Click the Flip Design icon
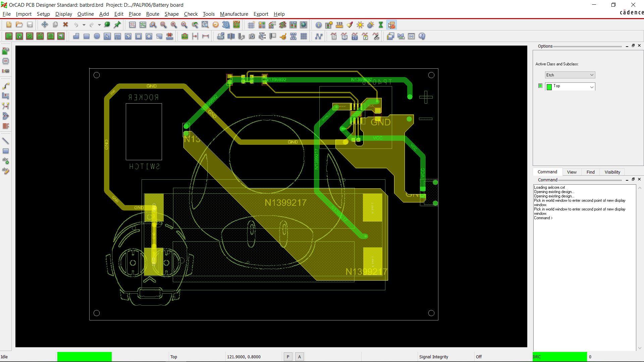 pyautogui.click(x=236, y=25)
